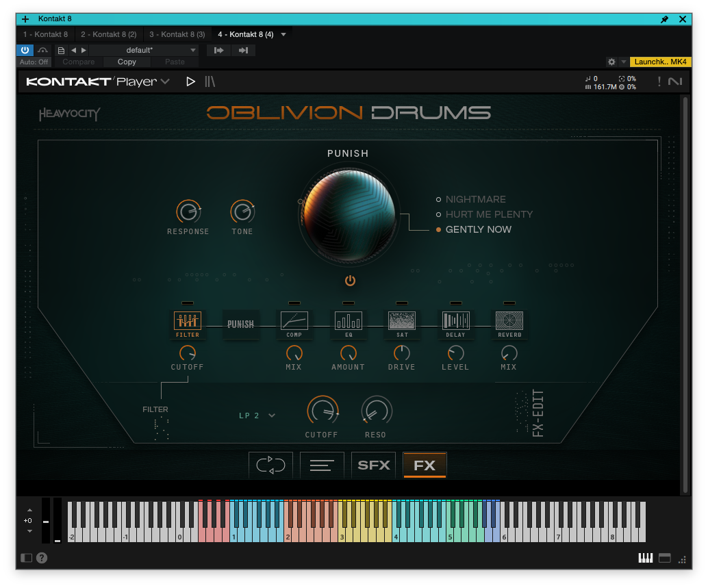Toggle the SAT module enable LED

(x=402, y=303)
